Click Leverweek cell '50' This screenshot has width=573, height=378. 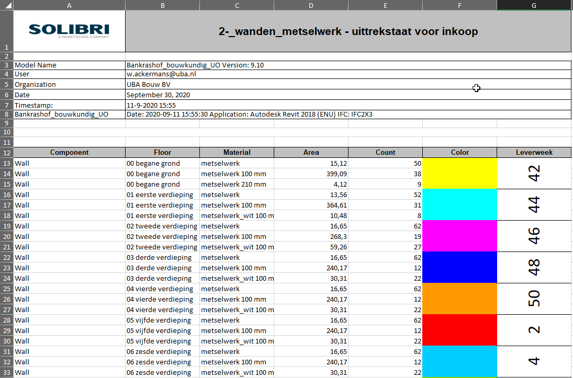point(534,299)
